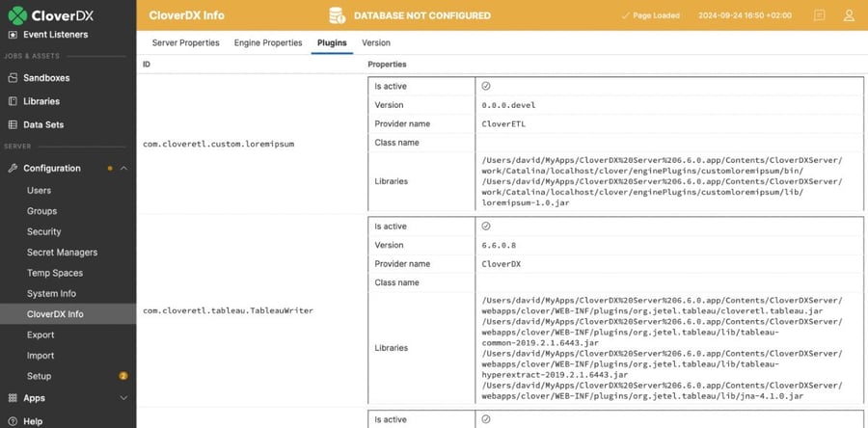
Task: Click the Libraries book icon
Action: tap(13, 101)
